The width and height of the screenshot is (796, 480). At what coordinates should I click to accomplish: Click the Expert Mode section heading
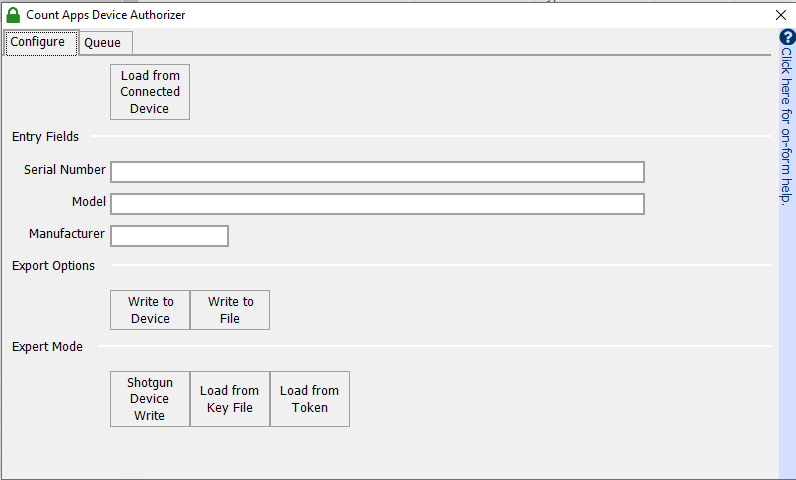point(47,347)
